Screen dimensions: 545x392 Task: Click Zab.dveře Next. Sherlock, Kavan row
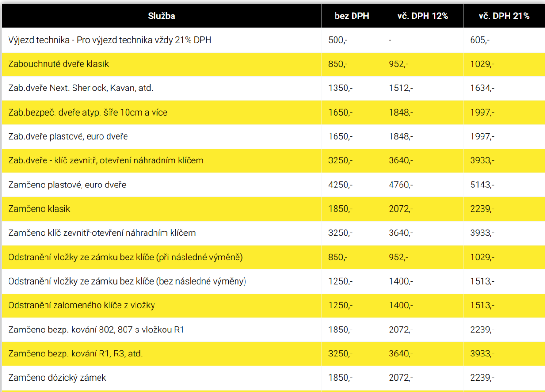click(273, 88)
